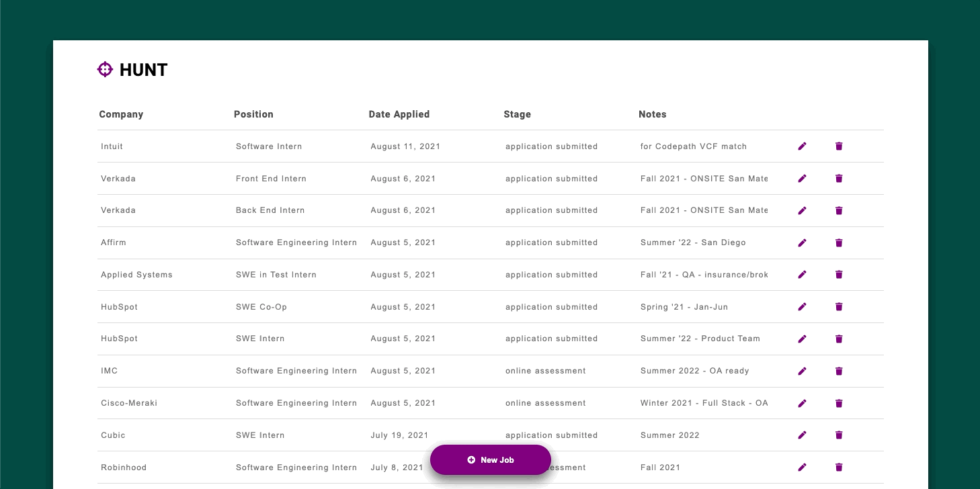Viewport: 980px width, 489px height.
Task: Edit the Affirm job entry
Action: pos(802,242)
